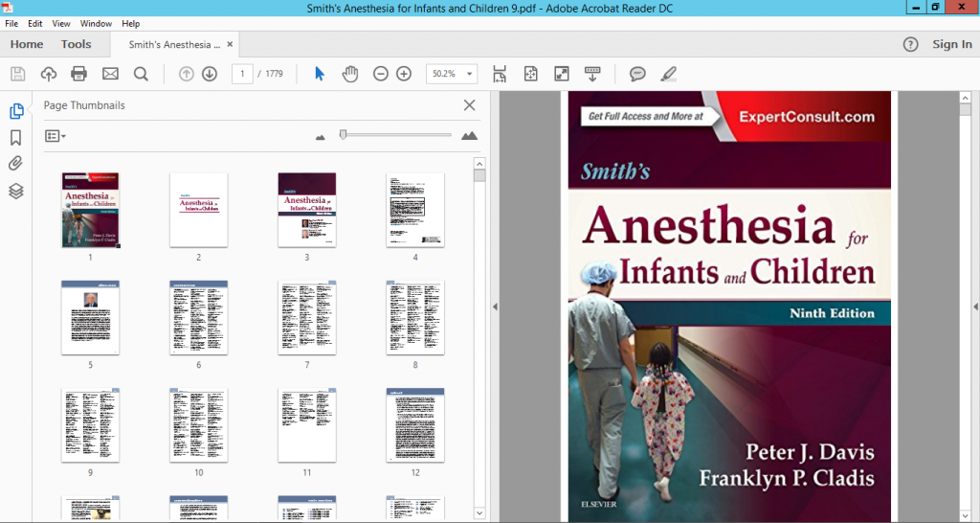This screenshot has height=523, width=980.
Task: Open thumbnail options menu dropdown
Action: (x=55, y=136)
